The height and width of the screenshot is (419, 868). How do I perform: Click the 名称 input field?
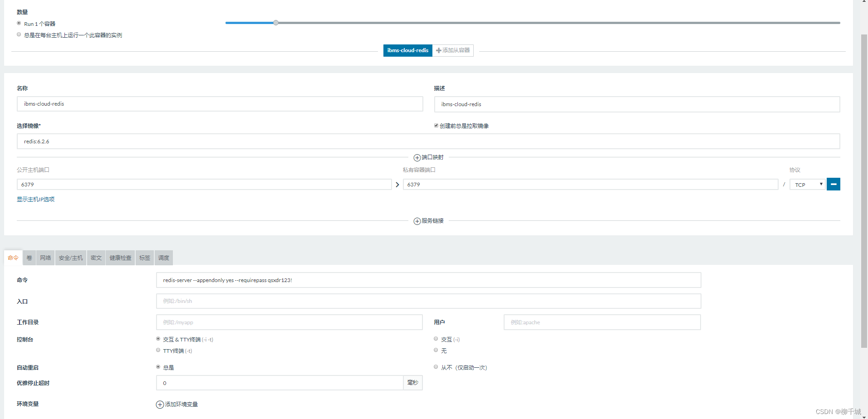[220, 104]
